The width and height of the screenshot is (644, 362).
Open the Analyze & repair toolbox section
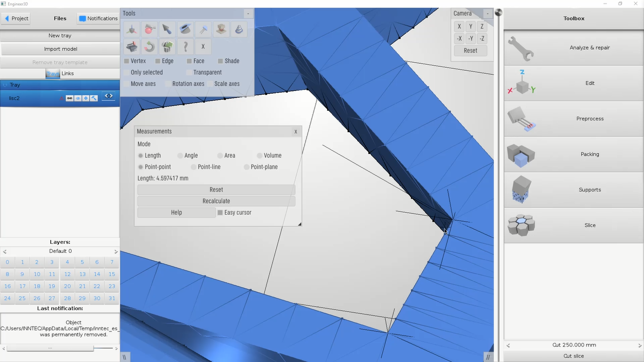574,48
